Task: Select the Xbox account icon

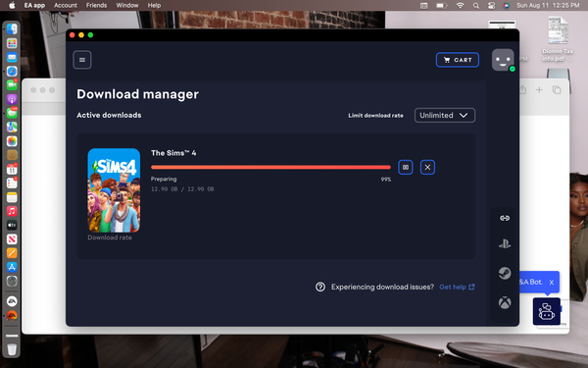Action: 505,302
